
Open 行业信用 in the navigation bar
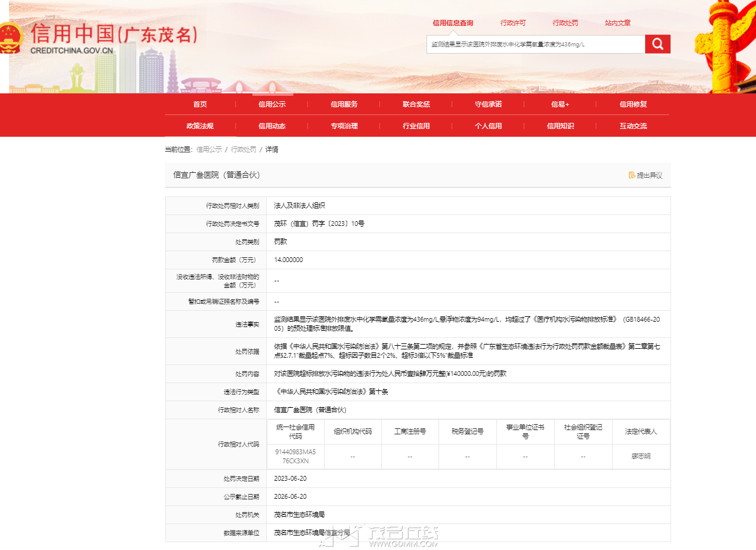[416, 126]
